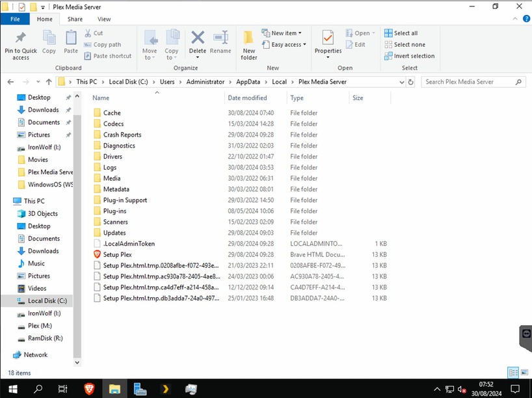
Task: Create a New folder from ribbon
Action: pos(248,45)
